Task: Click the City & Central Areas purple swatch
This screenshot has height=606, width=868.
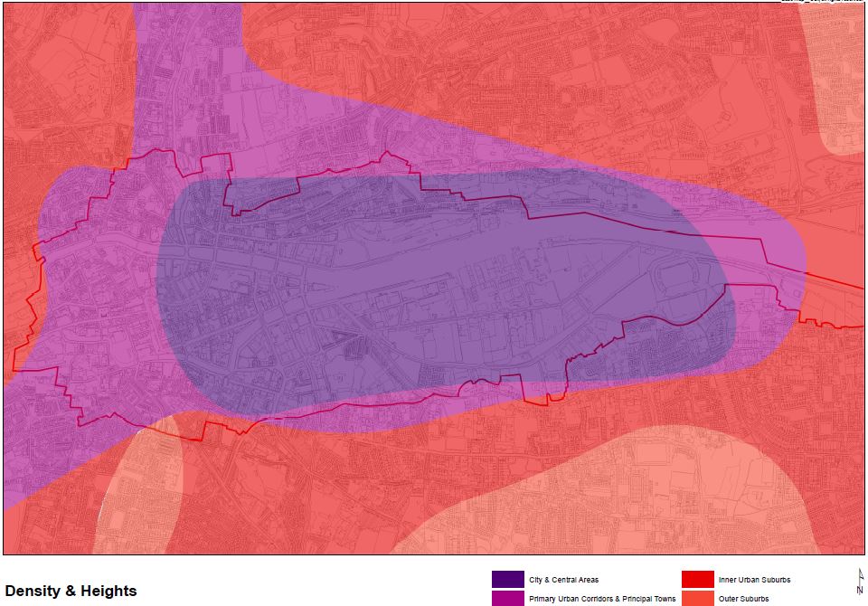Action: (507, 579)
